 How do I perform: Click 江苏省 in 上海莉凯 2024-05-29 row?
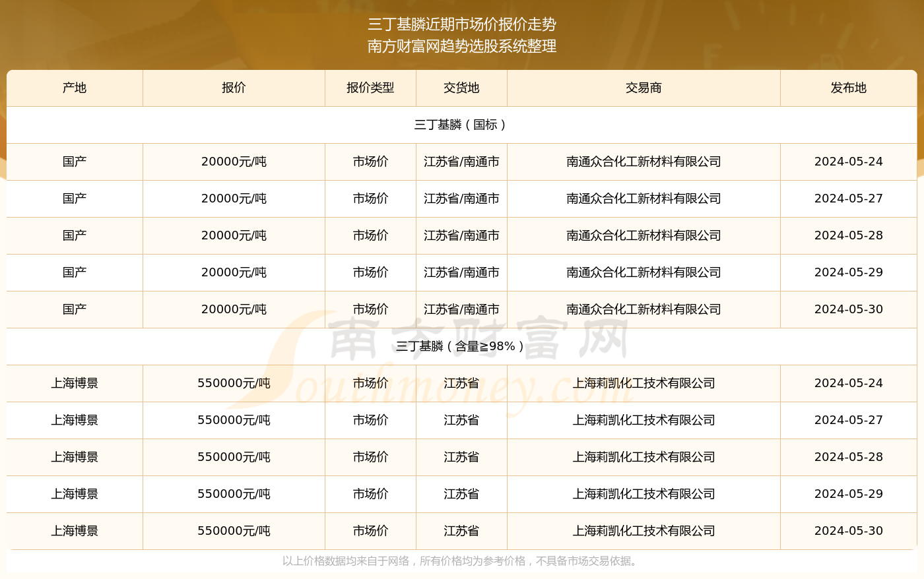coord(461,494)
